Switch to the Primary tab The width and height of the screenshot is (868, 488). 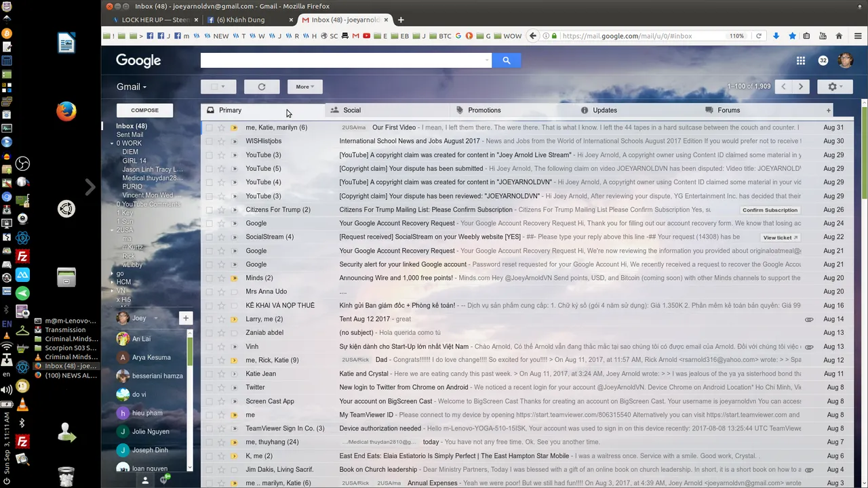263,110
